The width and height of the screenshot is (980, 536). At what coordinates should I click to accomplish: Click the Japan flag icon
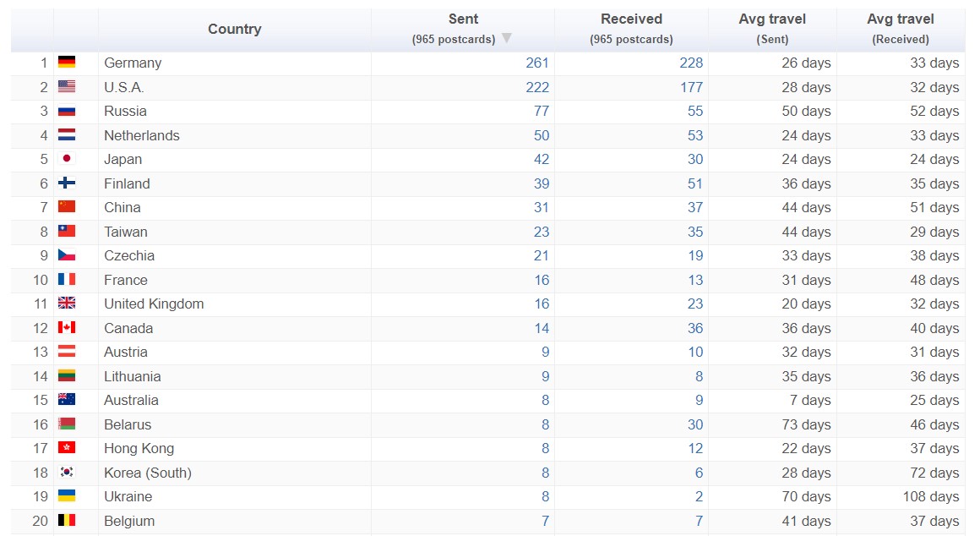(x=67, y=159)
